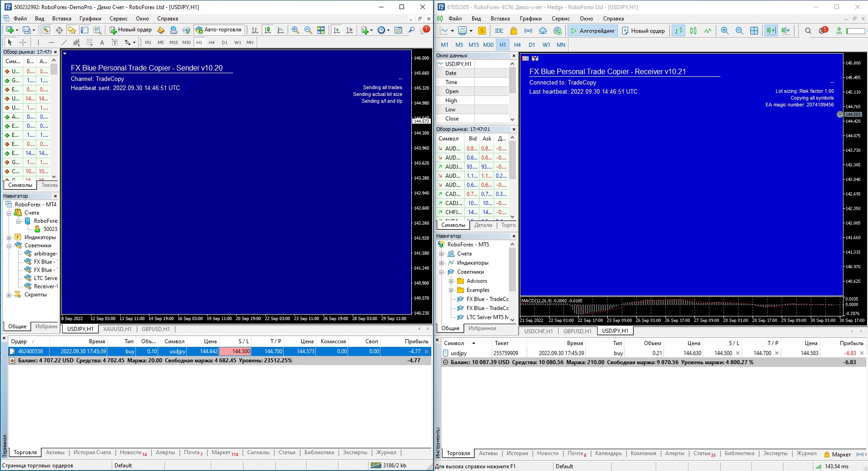Select the horizontal line drawing tool
Screen dimensions: 868x471
[51, 42]
